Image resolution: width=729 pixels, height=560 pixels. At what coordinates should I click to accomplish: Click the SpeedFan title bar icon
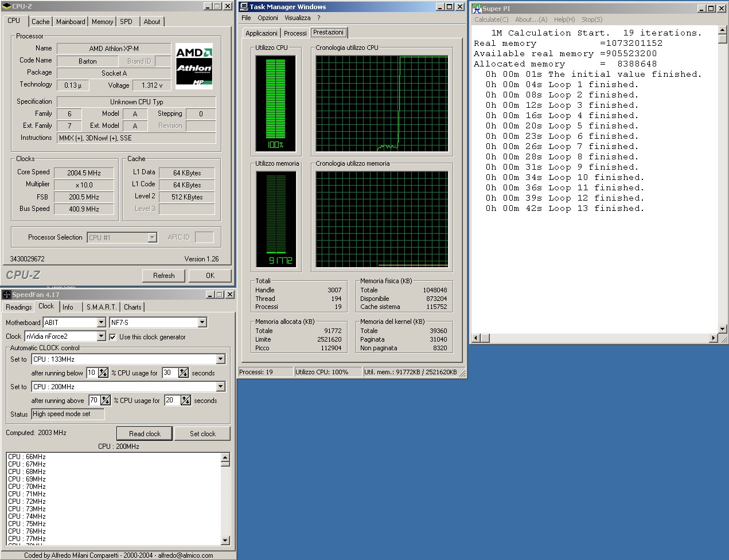click(7, 295)
